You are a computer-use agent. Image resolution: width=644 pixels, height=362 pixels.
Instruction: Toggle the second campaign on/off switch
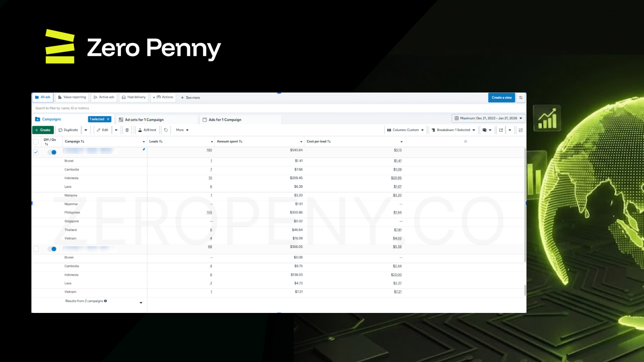[x=52, y=249]
